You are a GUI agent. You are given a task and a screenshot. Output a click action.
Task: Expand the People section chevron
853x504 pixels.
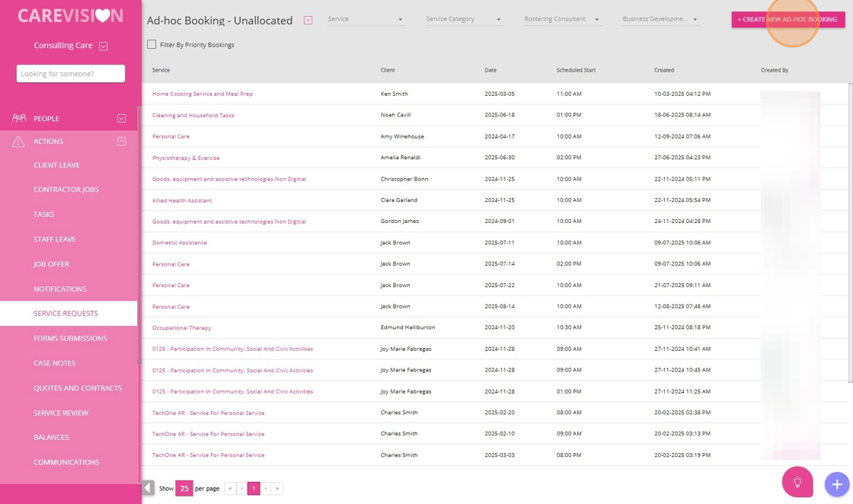[x=121, y=118]
